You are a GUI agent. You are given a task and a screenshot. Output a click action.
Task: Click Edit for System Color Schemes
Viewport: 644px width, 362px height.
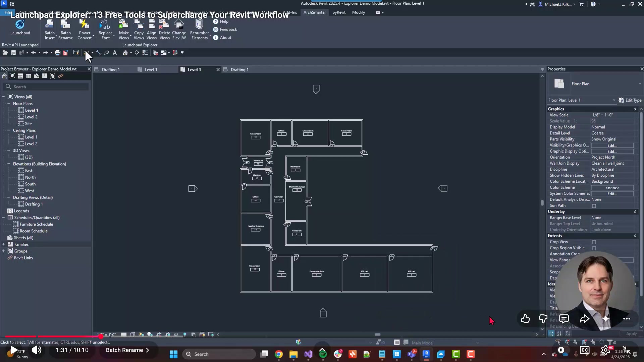pyautogui.click(x=612, y=194)
